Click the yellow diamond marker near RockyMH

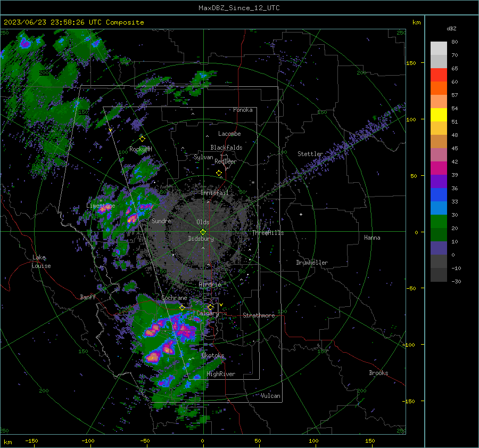142,139
